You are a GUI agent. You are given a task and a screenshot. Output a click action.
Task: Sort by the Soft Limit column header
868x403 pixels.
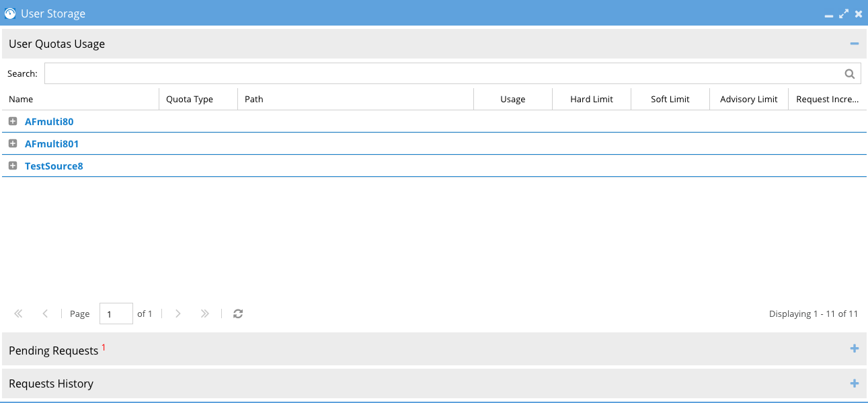pyautogui.click(x=670, y=99)
